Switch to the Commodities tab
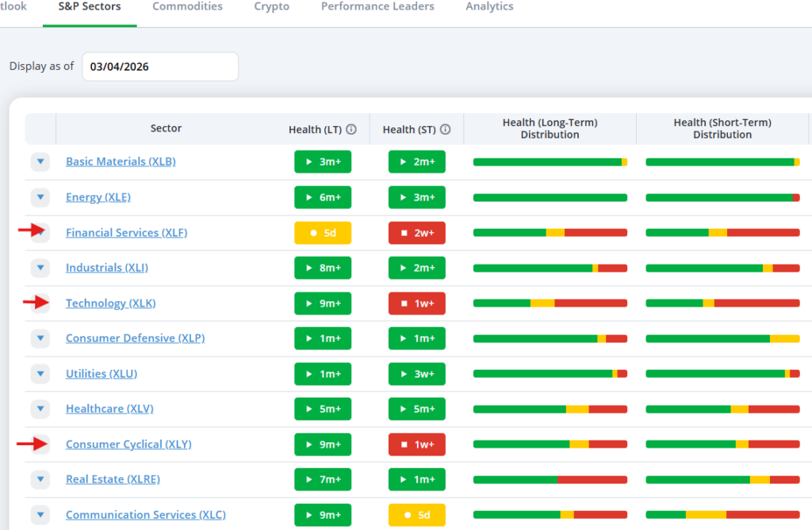Screen dimensions: 812x530 point(187,7)
